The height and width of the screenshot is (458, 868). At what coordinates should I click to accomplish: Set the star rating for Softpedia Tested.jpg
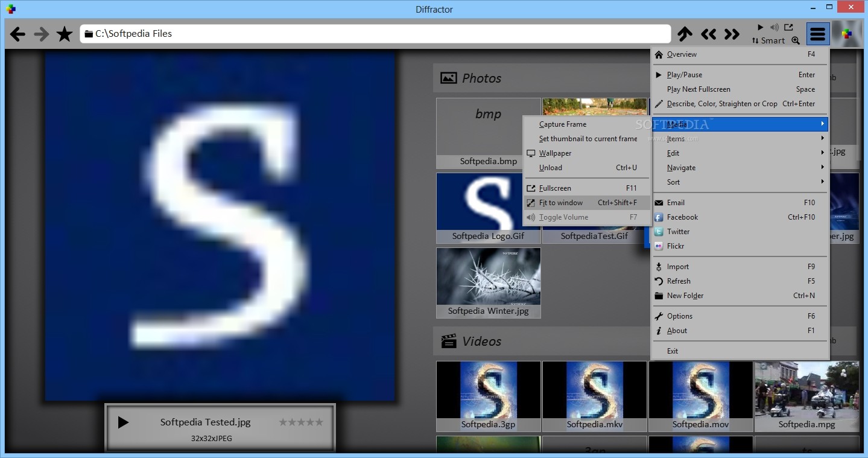click(x=301, y=422)
